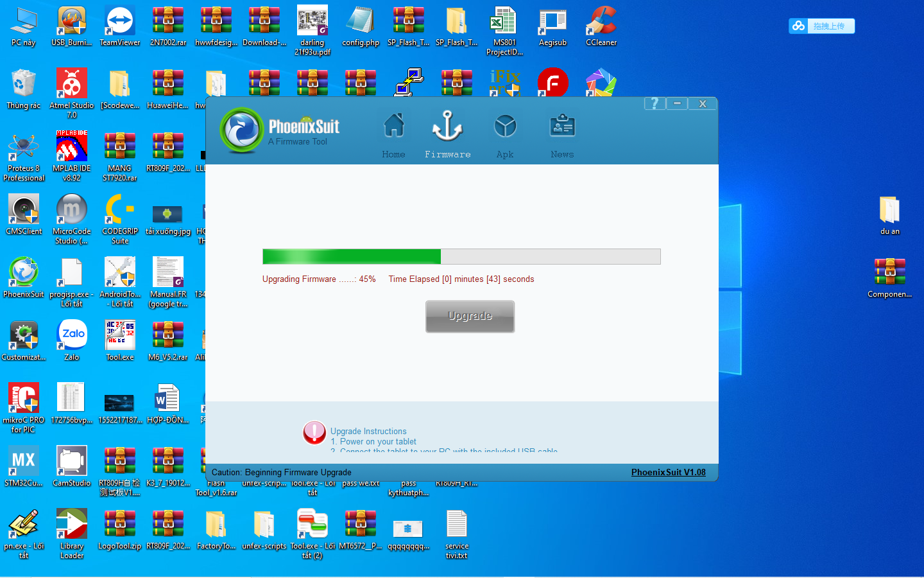Select the Zalo desktop icon
This screenshot has height=578, width=924.
pyautogui.click(x=72, y=341)
